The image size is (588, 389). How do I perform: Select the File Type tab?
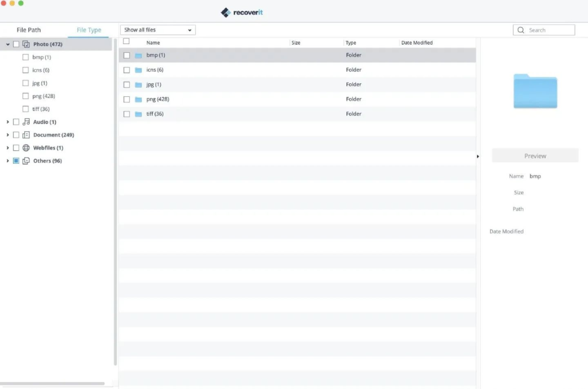(x=89, y=30)
